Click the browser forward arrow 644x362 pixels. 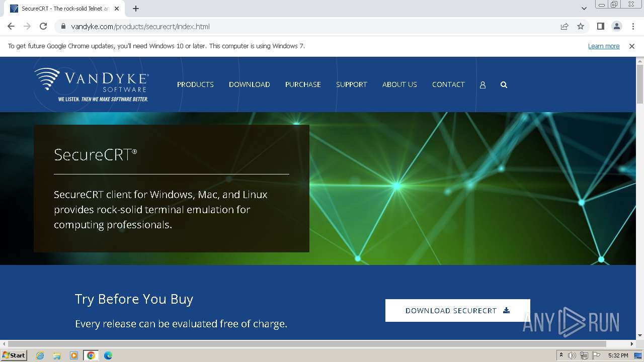[x=27, y=26]
